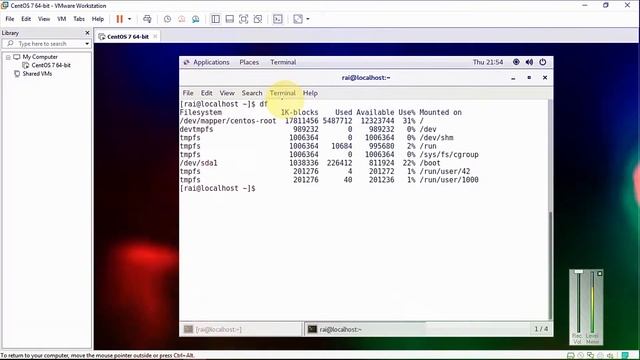Open the Snapshot Manager icon
This screenshot has height=360, width=640.
(196, 19)
